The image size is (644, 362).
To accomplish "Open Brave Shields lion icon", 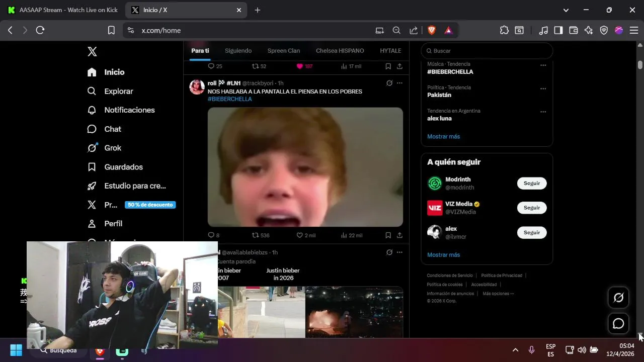I will (432, 30).
